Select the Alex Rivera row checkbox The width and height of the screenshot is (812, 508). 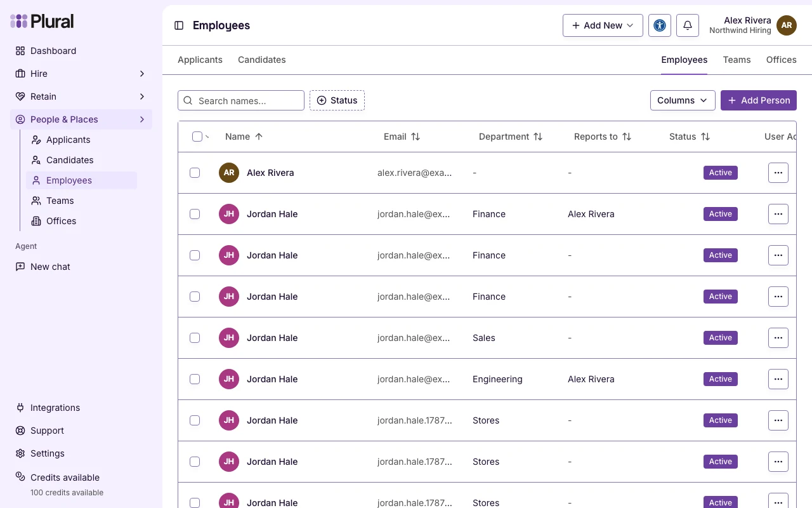[x=195, y=173]
